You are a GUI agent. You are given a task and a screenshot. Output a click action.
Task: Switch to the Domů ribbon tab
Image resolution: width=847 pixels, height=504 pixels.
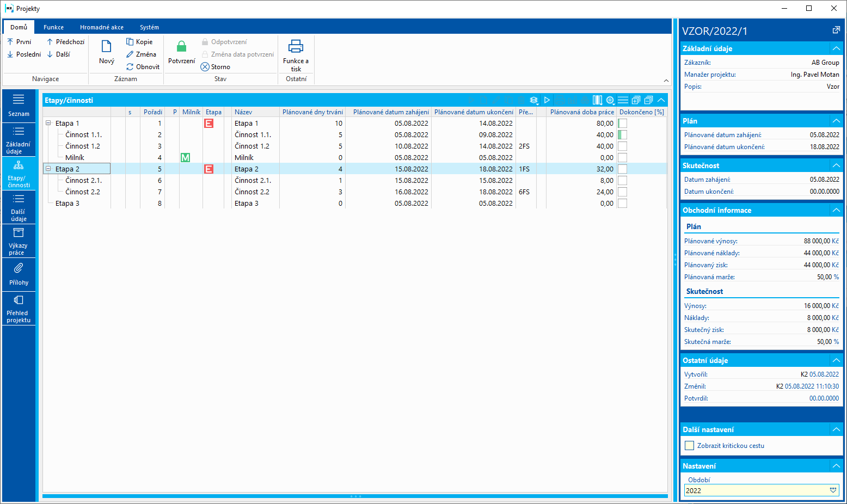pos(19,27)
